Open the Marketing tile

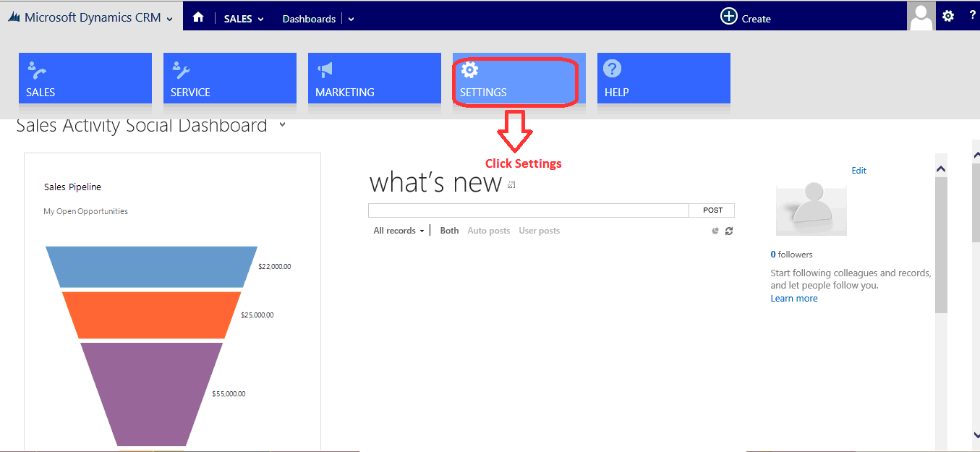click(x=375, y=78)
